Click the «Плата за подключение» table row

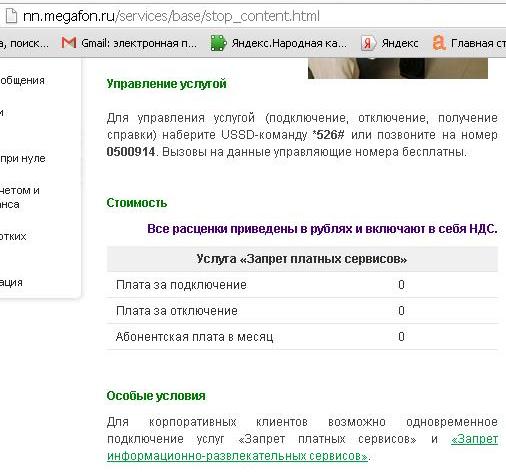click(302, 285)
